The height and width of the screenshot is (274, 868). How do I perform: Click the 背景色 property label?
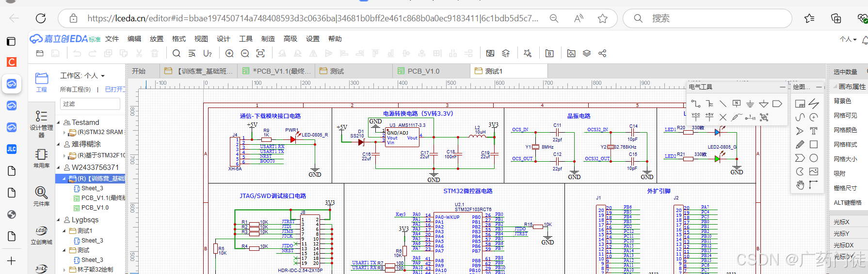tap(843, 101)
